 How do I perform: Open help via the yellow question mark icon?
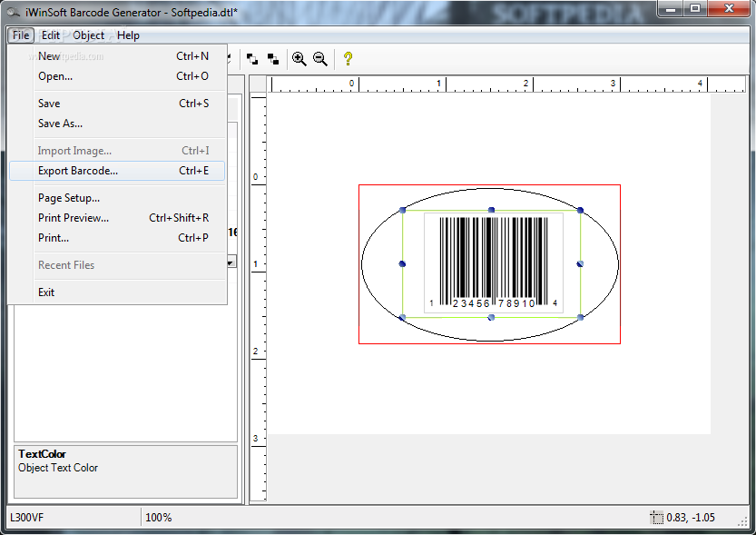click(348, 59)
